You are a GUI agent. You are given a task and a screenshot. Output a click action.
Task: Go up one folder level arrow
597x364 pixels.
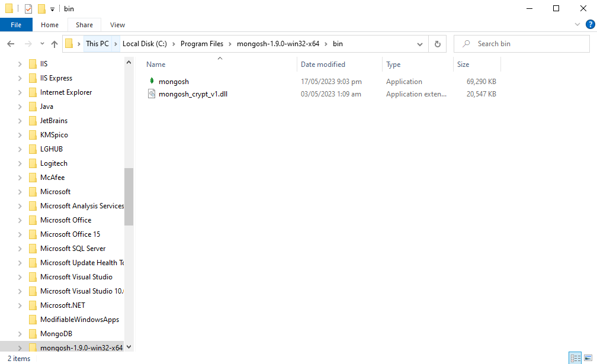pyautogui.click(x=54, y=44)
